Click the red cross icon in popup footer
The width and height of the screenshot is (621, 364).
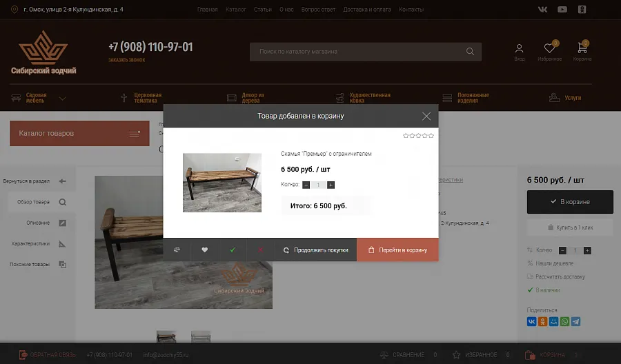pyautogui.click(x=260, y=250)
